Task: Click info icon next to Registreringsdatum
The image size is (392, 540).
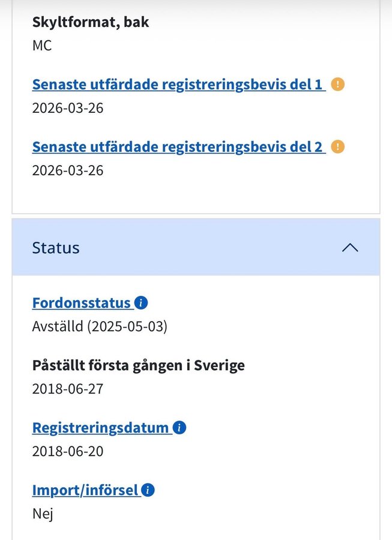Action: pyautogui.click(x=179, y=428)
